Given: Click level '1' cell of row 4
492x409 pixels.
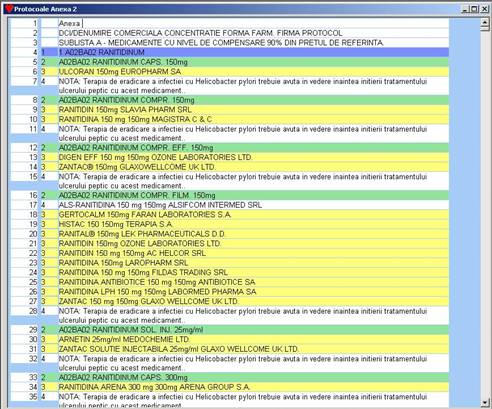Looking at the screenshot, I should pyautogui.click(x=49, y=52).
